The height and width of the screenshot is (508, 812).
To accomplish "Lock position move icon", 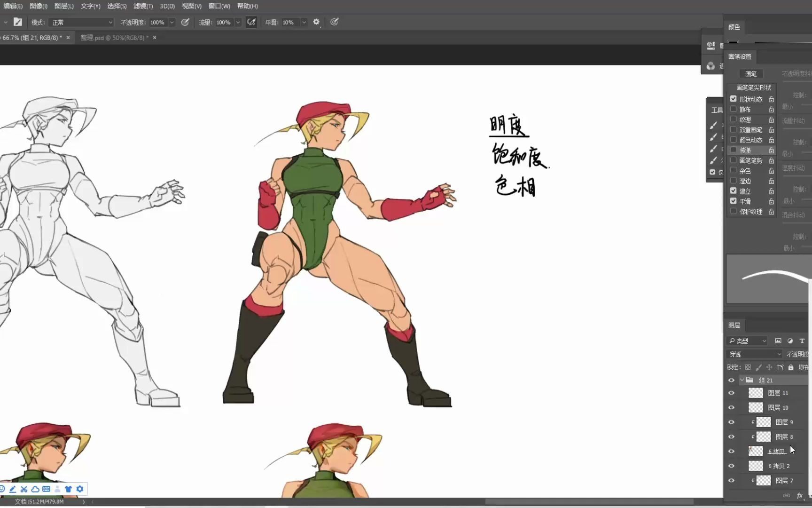I will (x=769, y=367).
